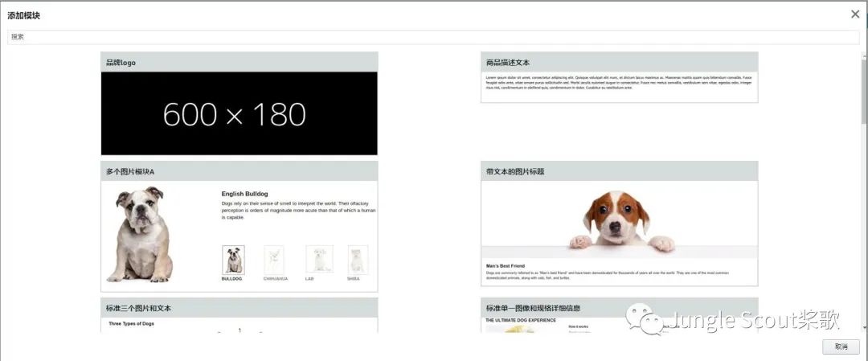Viewport: 868px width, 361px height.
Task: Select the 商品描述文本 module header
Action: click(619, 62)
